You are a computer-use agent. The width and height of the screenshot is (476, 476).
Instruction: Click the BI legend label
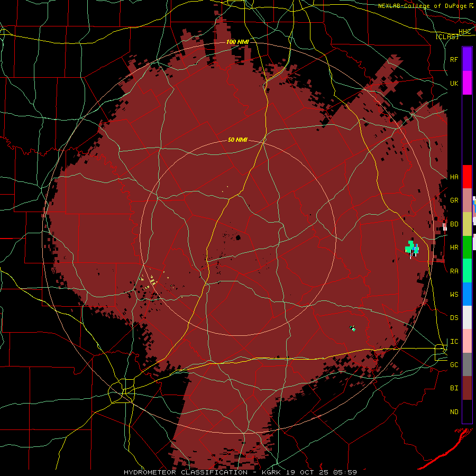tap(454, 388)
